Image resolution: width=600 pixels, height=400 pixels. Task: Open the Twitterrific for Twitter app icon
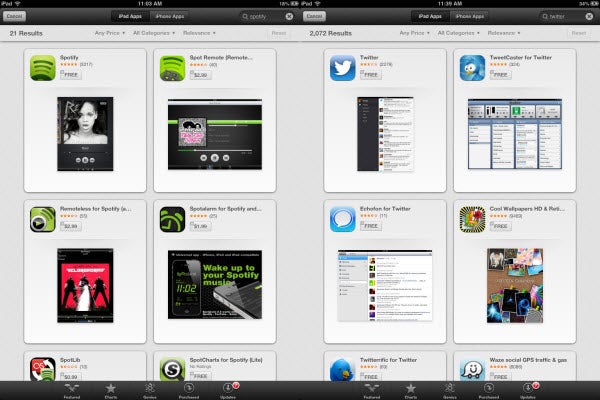[x=342, y=369]
